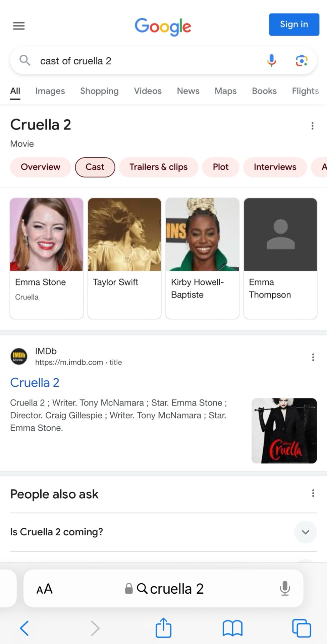Switch to Books tab
Screen dimensions: 327x644
pyautogui.click(x=264, y=91)
